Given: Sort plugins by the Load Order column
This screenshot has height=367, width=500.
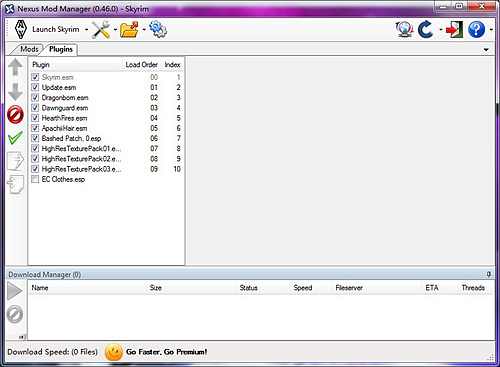Looking at the screenshot, I should tap(141, 65).
